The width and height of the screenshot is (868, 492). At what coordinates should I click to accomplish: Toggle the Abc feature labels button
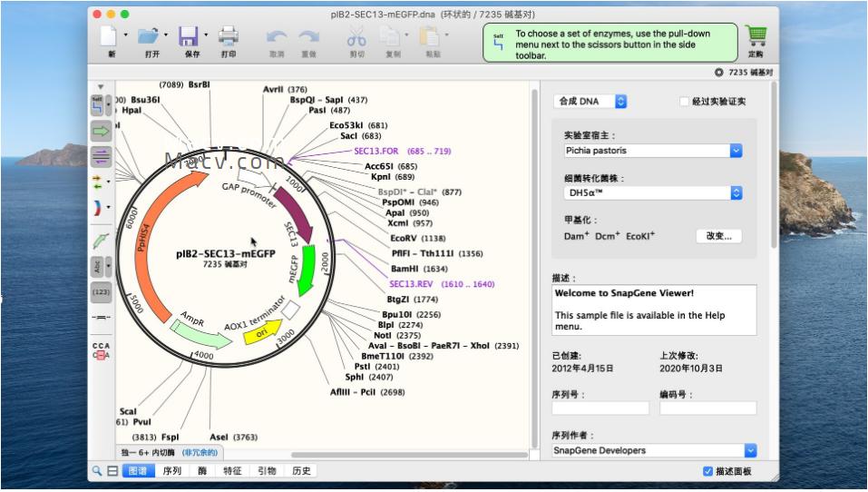pos(97,267)
